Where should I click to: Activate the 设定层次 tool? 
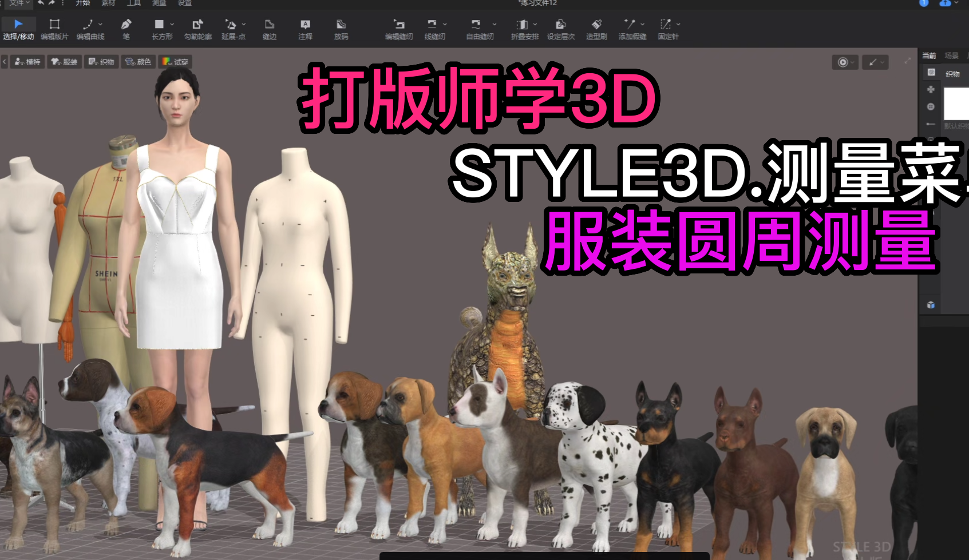coord(561,29)
